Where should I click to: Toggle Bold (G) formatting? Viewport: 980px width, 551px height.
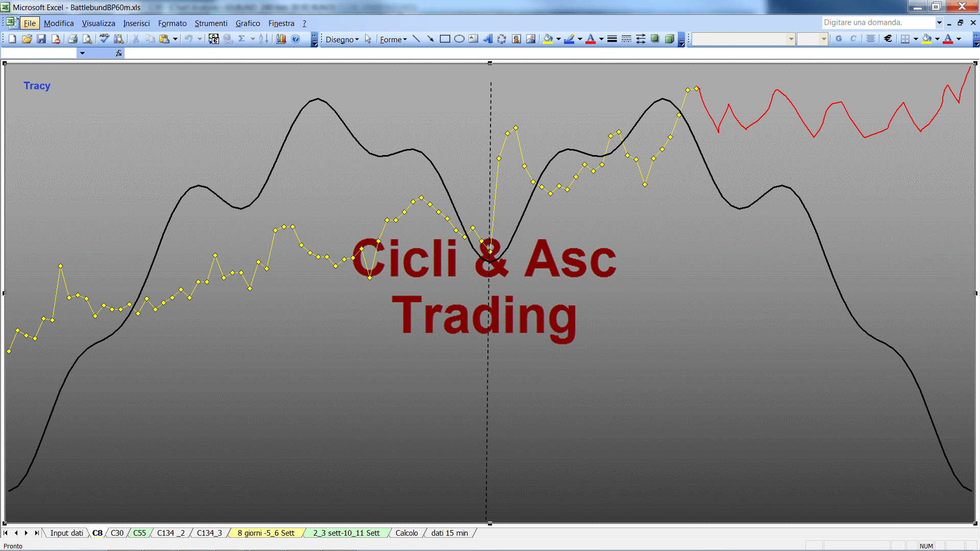(839, 39)
